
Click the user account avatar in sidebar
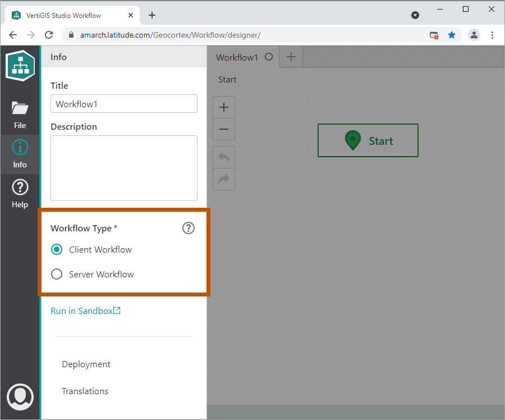pyautogui.click(x=20, y=395)
